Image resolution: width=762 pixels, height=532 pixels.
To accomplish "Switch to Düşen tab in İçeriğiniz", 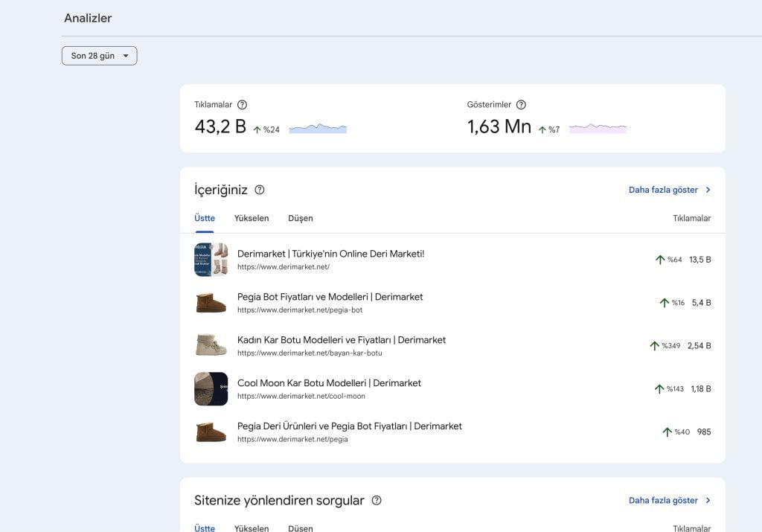I will pyautogui.click(x=301, y=219).
